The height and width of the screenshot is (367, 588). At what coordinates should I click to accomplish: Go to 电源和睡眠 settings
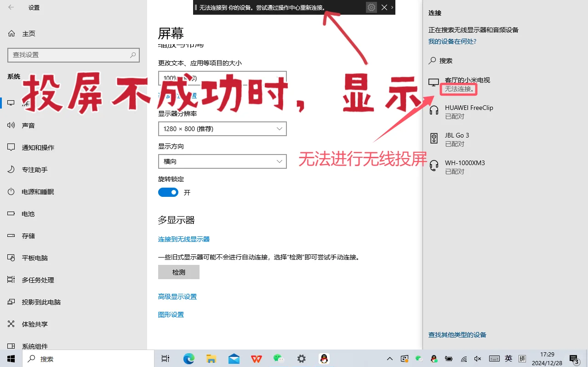[x=38, y=192]
